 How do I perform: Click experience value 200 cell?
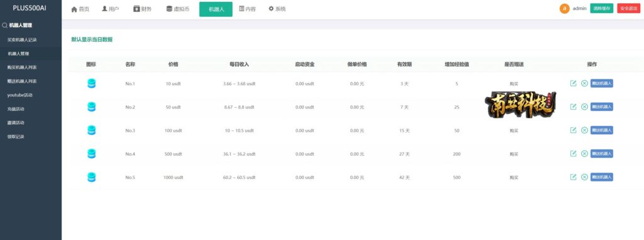tap(457, 154)
